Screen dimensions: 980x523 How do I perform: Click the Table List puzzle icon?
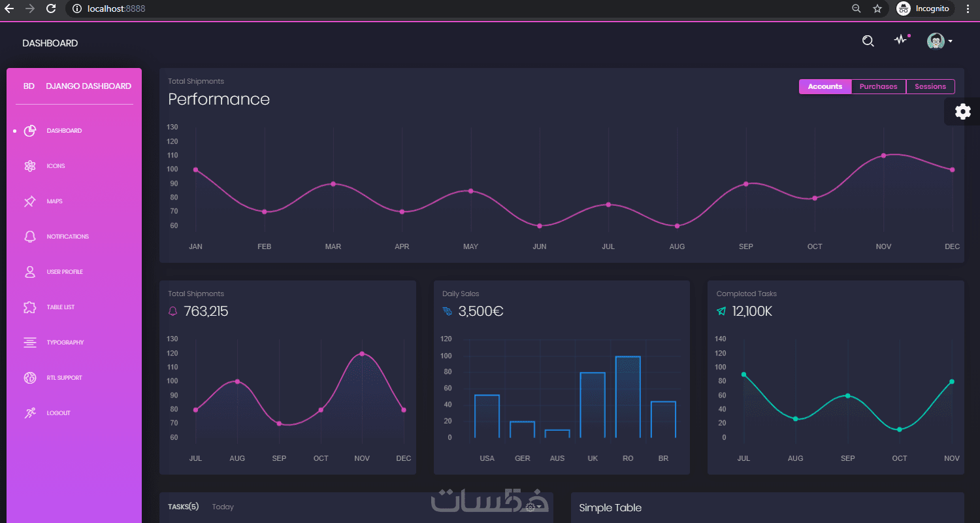[x=30, y=307]
